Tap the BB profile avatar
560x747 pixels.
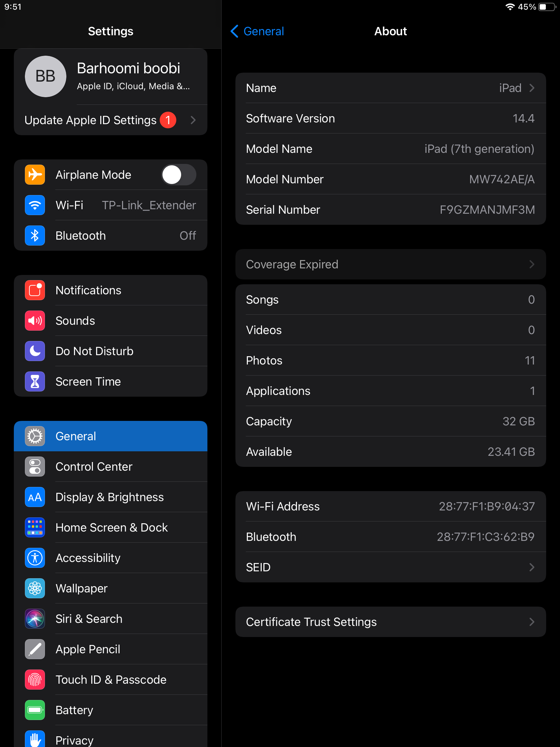[x=46, y=76]
